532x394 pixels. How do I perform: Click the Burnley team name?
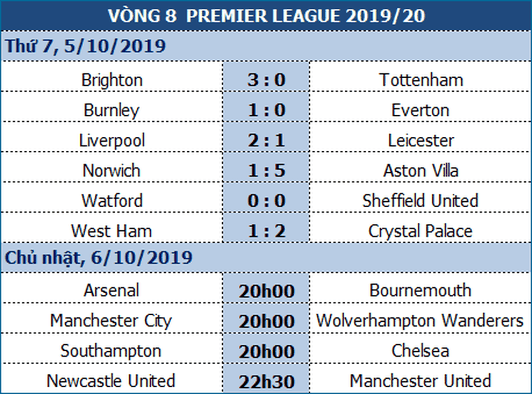click(111, 110)
